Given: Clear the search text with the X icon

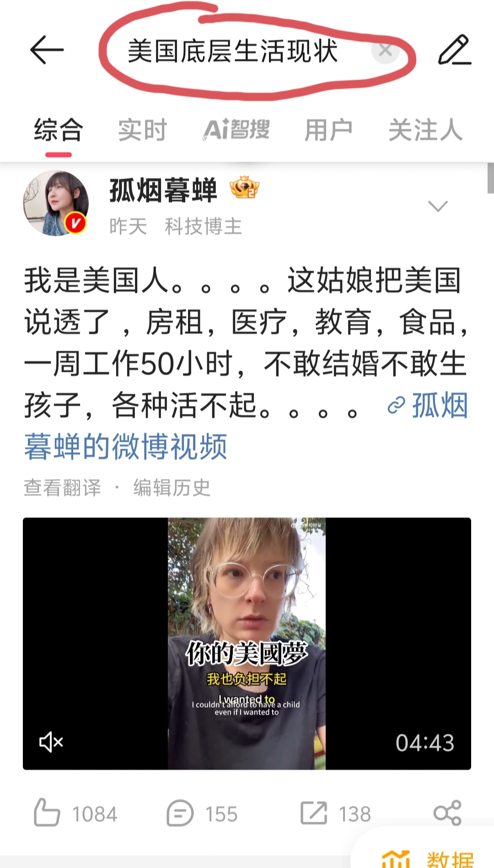Looking at the screenshot, I should tap(386, 50).
